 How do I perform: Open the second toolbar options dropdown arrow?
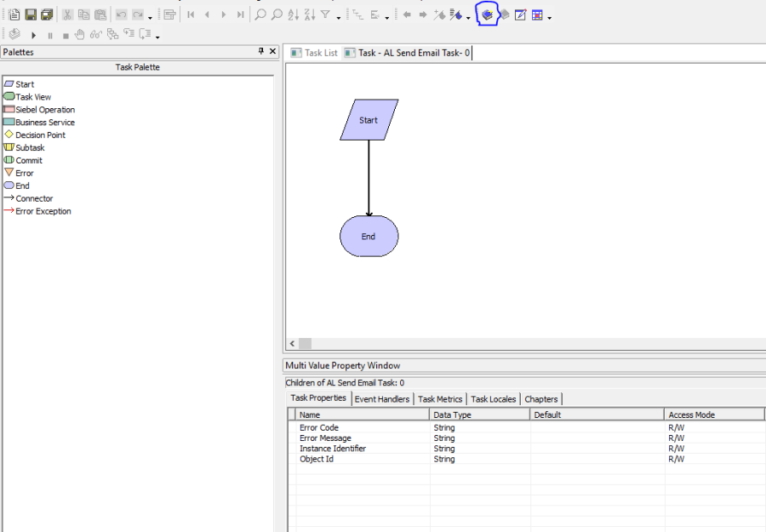[x=157, y=37]
